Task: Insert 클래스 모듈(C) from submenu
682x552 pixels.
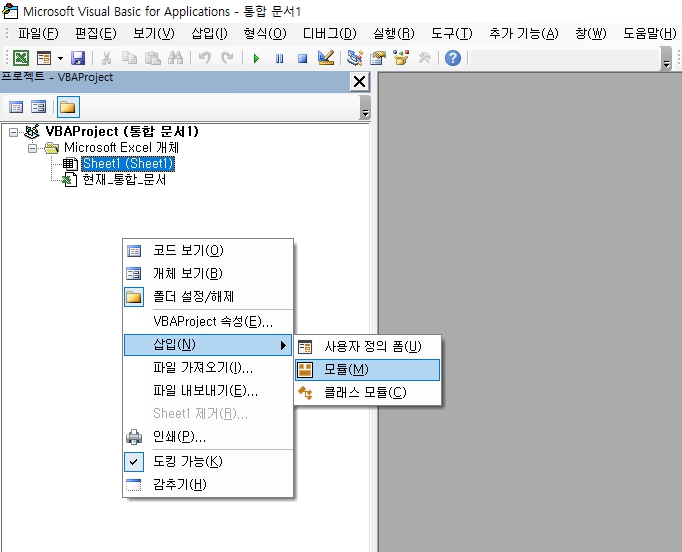Action: click(368, 393)
